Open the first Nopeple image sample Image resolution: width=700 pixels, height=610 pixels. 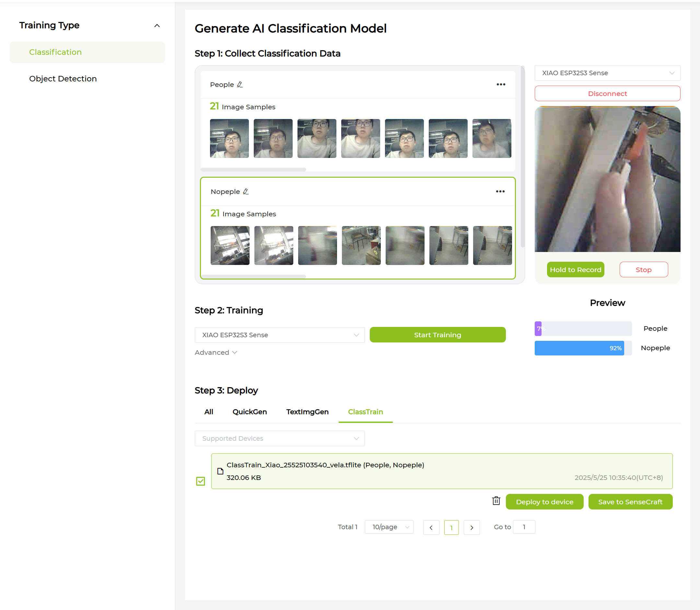[x=230, y=245]
